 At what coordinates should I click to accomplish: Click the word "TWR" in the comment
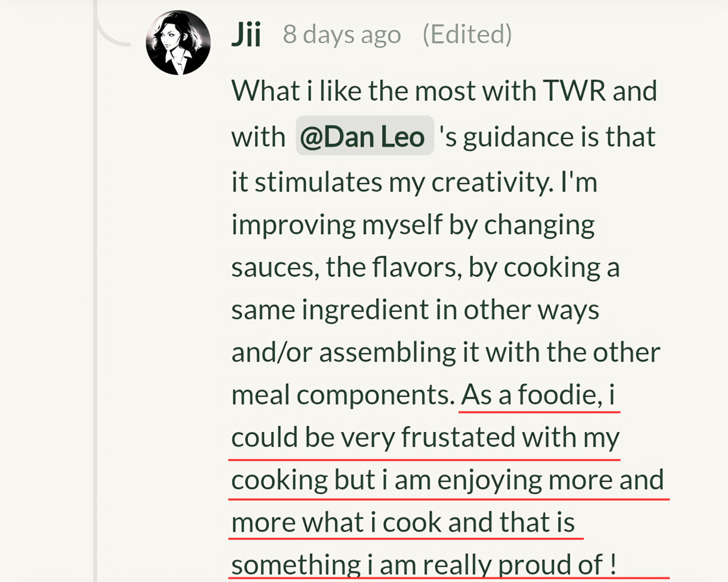point(574,91)
